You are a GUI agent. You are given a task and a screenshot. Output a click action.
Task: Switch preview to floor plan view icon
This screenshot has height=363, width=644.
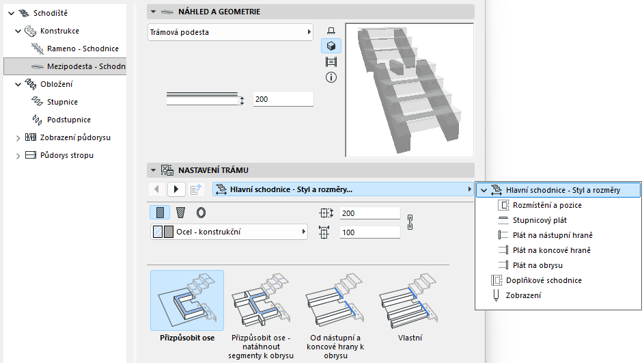[331, 31]
